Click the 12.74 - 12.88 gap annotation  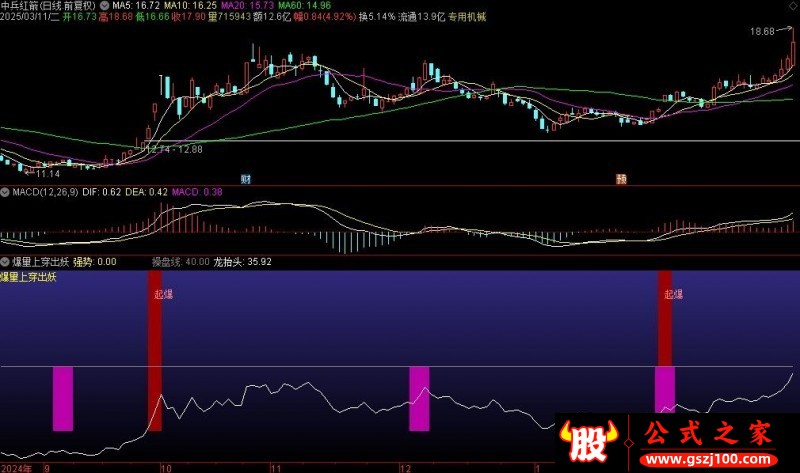point(174,150)
